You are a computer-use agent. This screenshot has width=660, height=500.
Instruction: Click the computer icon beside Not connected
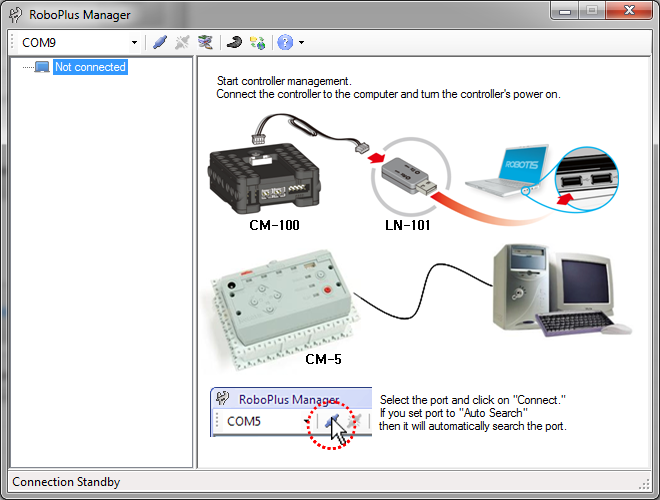(x=42, y=68)
